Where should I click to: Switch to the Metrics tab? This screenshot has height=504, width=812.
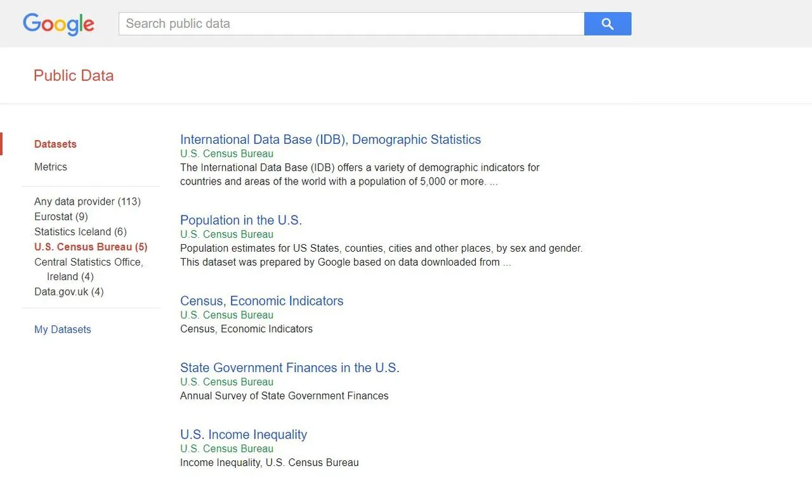tap(51, 167)
